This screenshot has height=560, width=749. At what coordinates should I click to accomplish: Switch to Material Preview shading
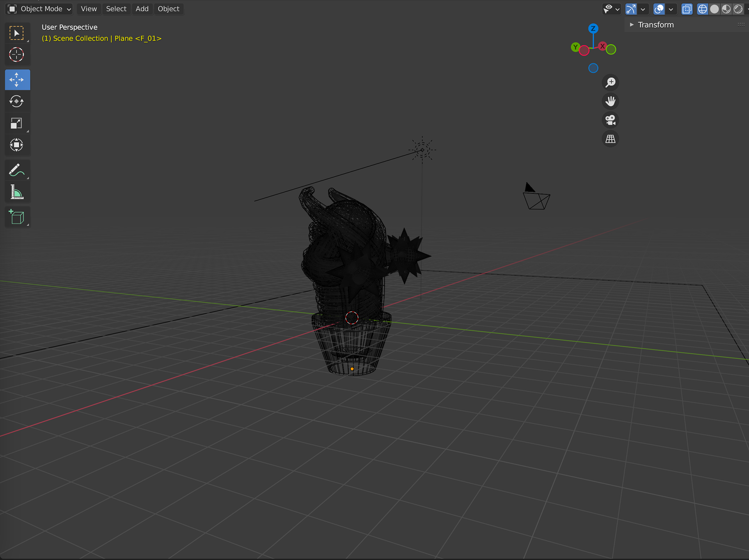click(726, 9)
